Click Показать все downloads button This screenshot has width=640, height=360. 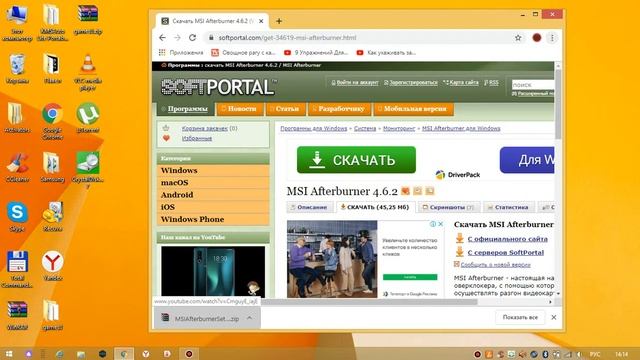tap(520, 317)
